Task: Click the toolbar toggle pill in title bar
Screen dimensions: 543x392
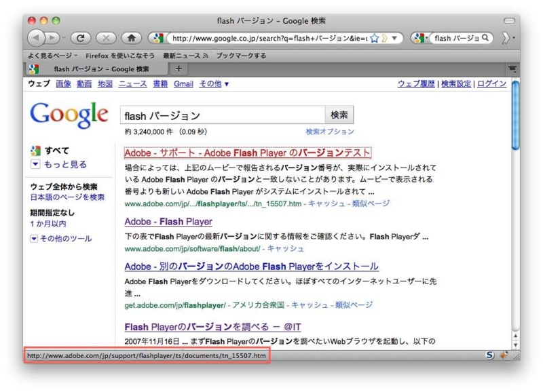Action: point(509,21)
